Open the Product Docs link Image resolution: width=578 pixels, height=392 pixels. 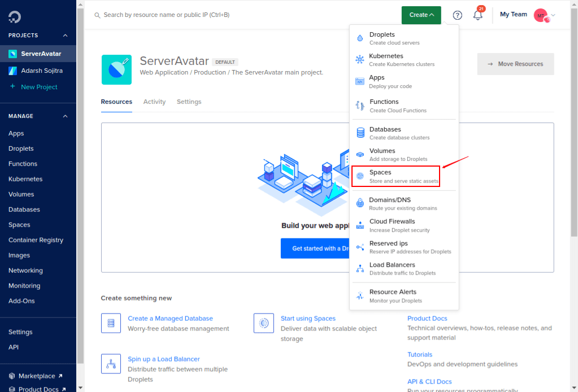tap(427, 319)
